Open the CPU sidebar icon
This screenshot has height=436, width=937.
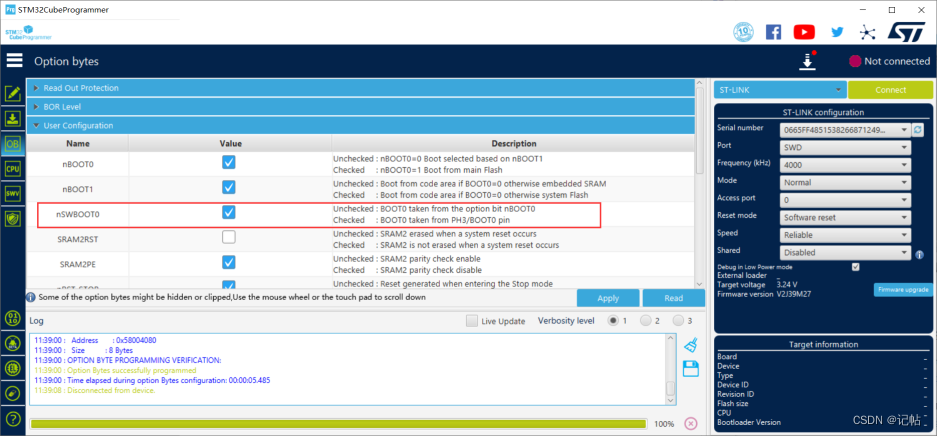(x=13, y=169)
